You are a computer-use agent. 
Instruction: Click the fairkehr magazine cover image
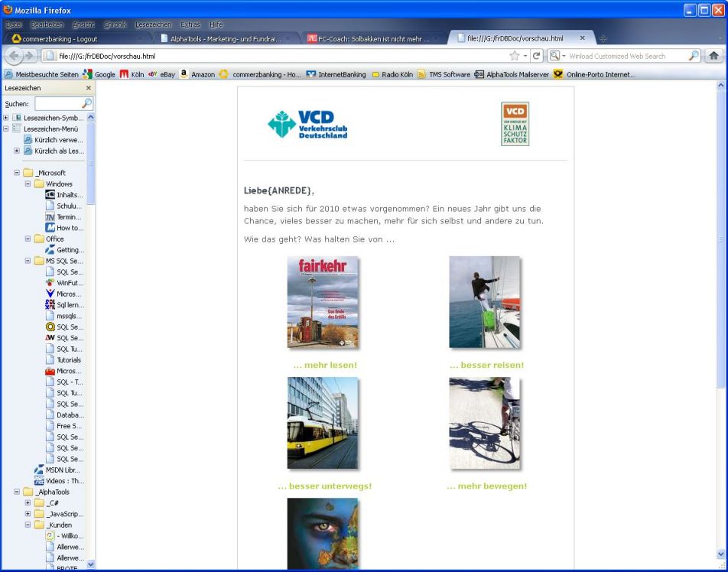point(323,302)
